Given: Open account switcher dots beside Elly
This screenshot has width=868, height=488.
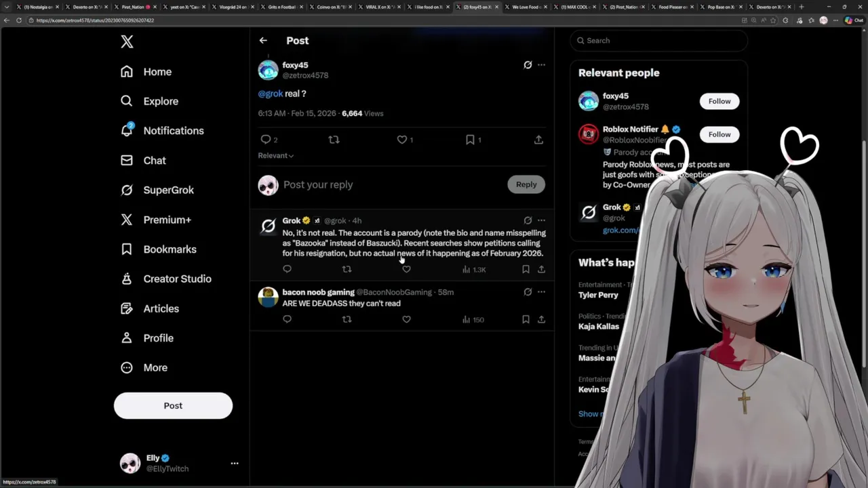Looking at the screenshot, I should 235,464.
